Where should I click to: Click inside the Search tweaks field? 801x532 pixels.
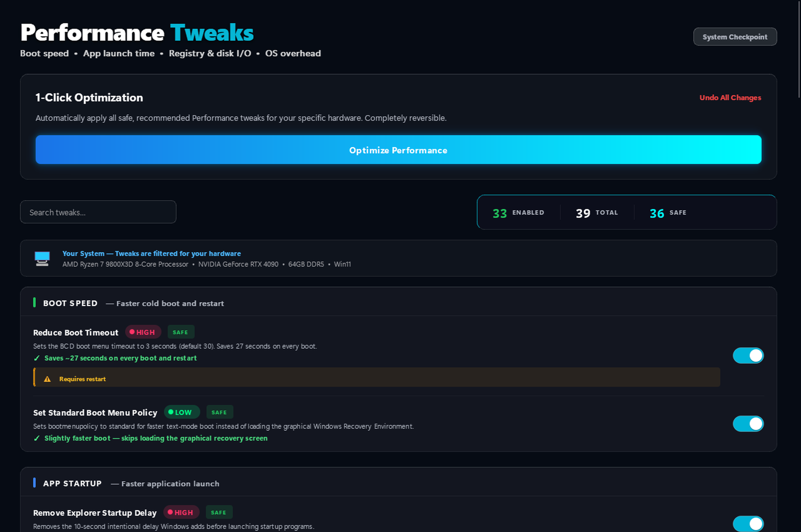click(x=98, y=212)
